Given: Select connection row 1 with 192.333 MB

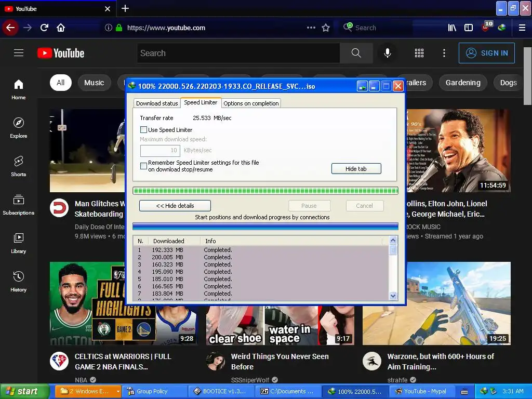Looking at the screenshot, I should 261,250.
